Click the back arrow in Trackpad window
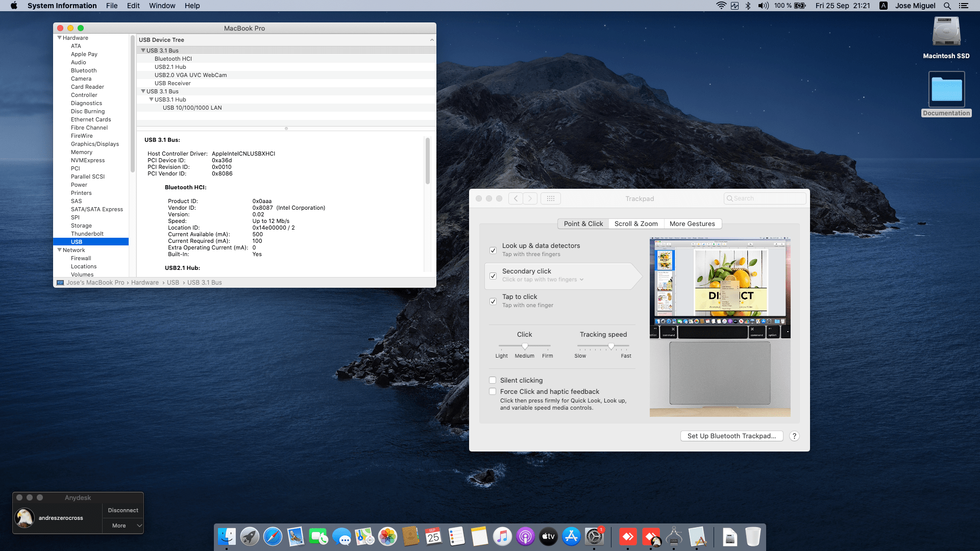This screenshot has width=980, height=551. click(x=516, y=198)
